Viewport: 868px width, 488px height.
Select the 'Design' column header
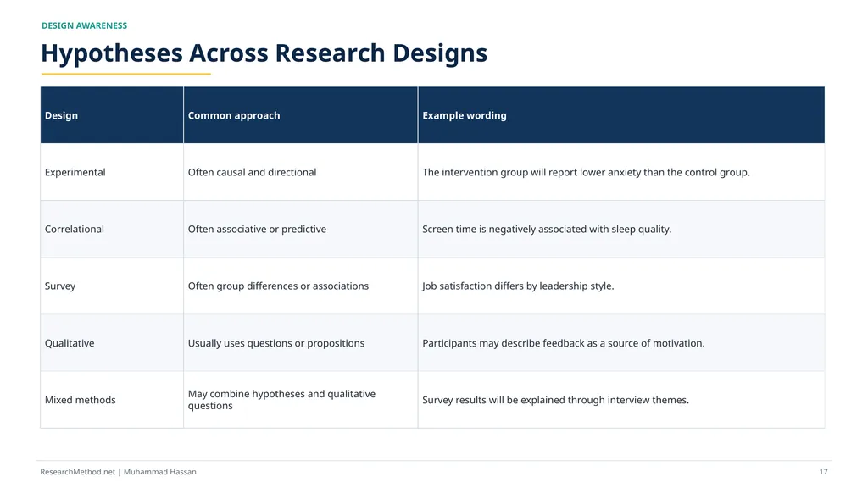click(112, 115)
